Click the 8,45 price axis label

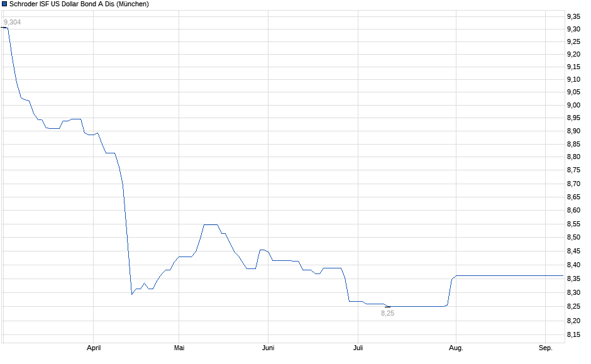(573, 251)
